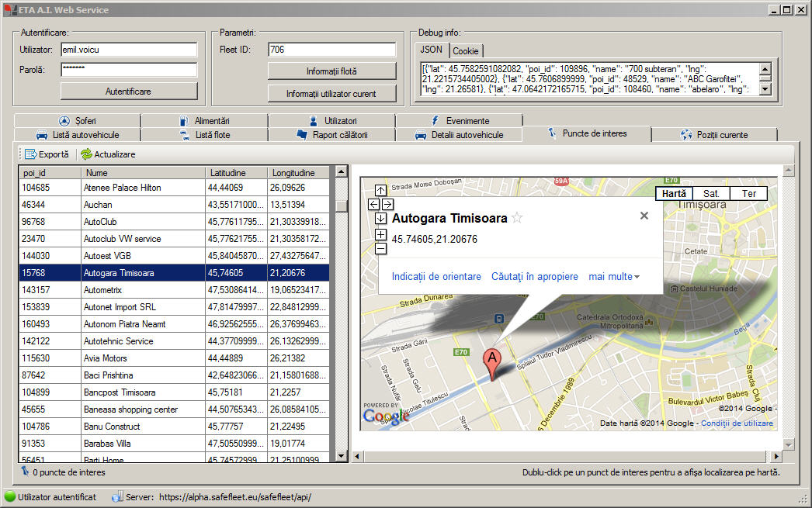Expand the mai multe dropdown
Viewport: 812px width, 508px height.
click(x=614, y=276)
